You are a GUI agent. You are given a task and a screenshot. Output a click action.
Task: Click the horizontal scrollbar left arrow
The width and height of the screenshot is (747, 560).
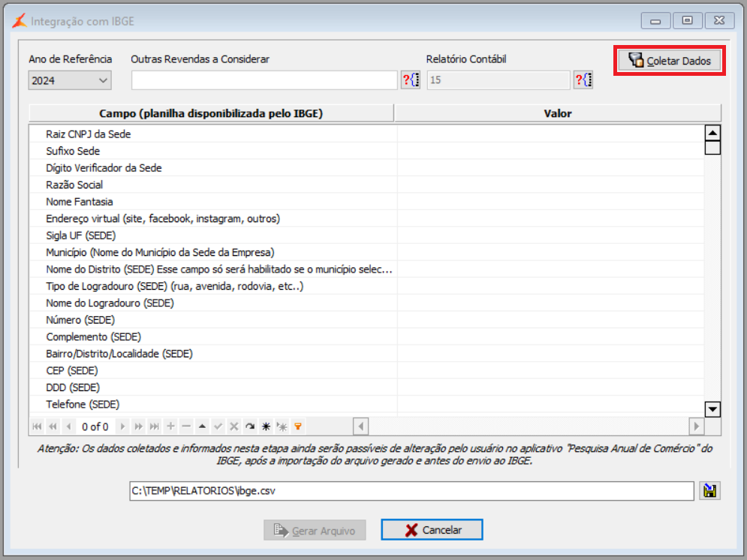[360, 426]
